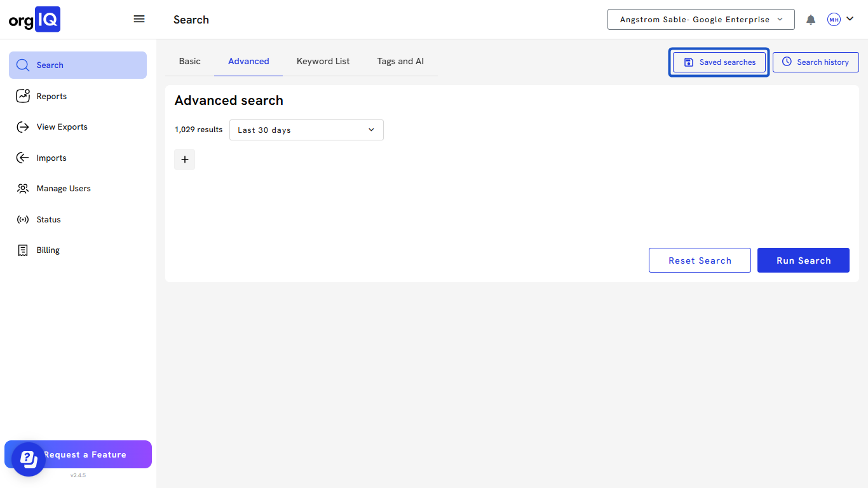Expand the Last 30 days dropdown
Screen dimensions: 868x488
(x=306, y=130)
